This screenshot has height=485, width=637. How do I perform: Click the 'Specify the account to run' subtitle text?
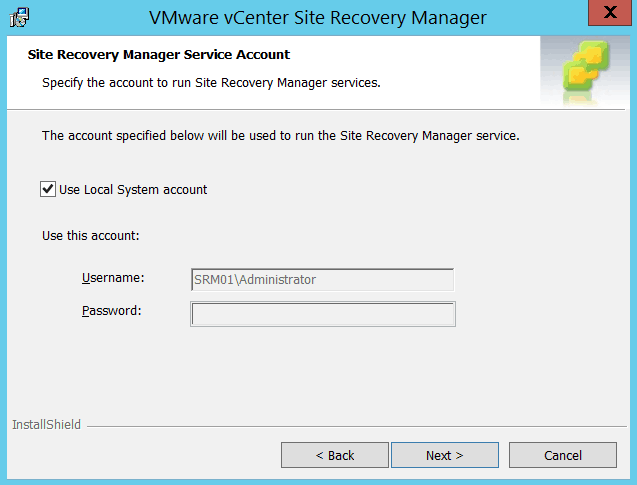(x=210, y=82)
